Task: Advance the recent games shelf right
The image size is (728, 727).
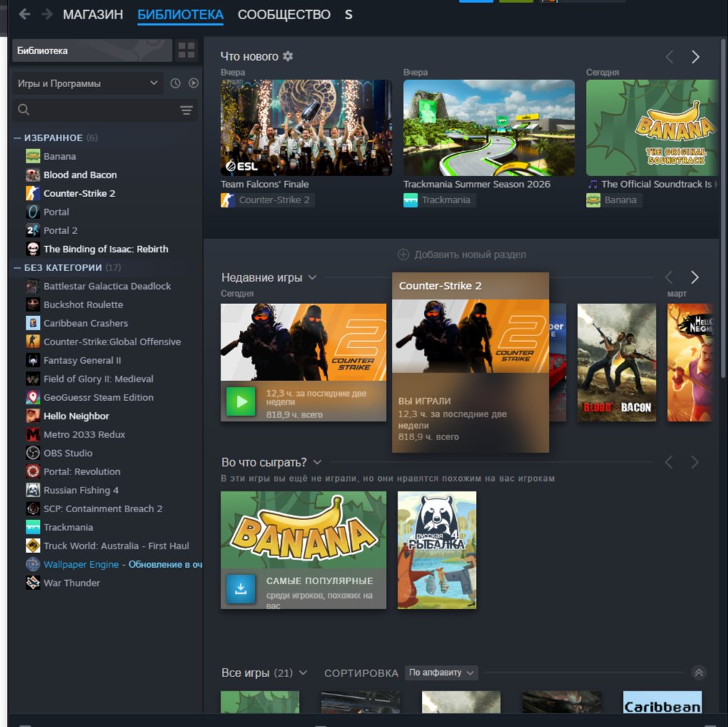Action: (x=694, y=277)
